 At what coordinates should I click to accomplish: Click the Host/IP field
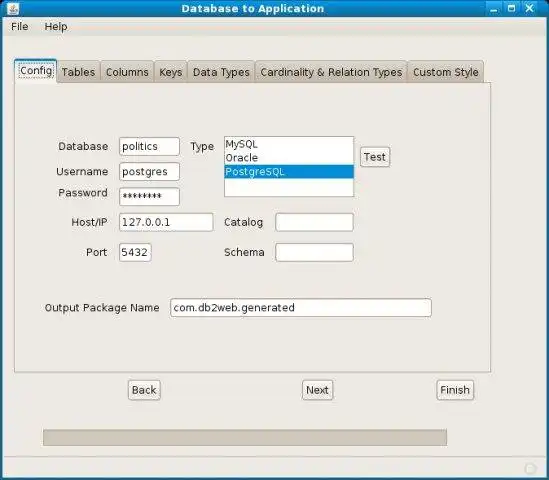coord(166,222)
